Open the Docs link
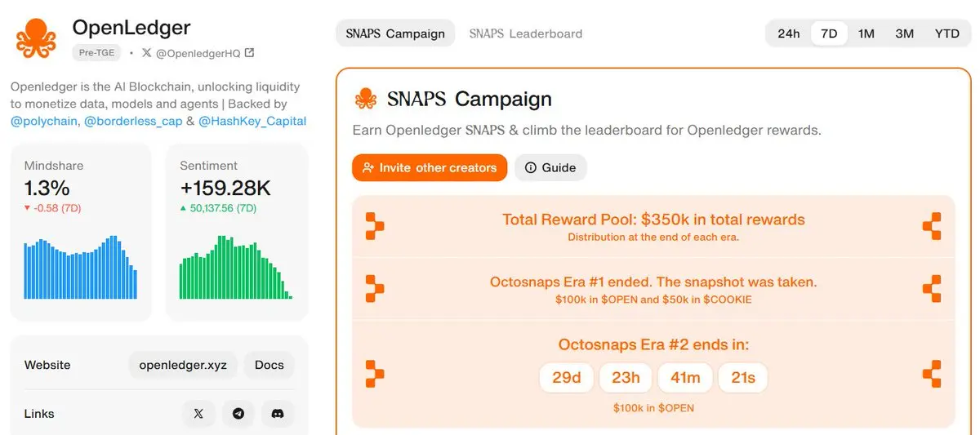The image size is (980, 435). pos(269,365)
